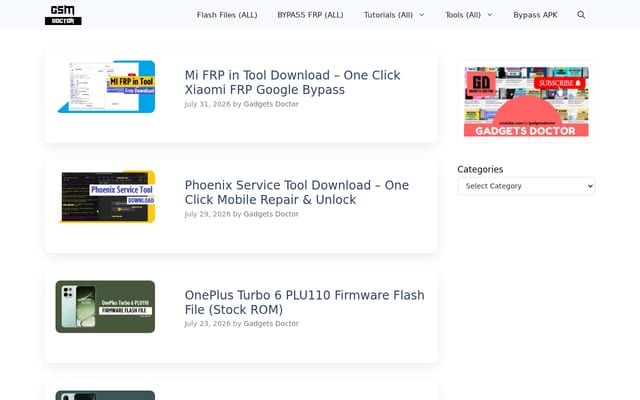Open OnePlus Turbo 6 PLU110 Firmware article

[x=304, y=302]
